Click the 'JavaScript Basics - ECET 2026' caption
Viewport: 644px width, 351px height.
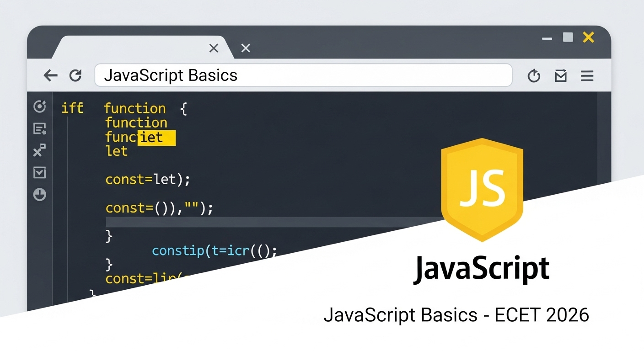point(456,315)
